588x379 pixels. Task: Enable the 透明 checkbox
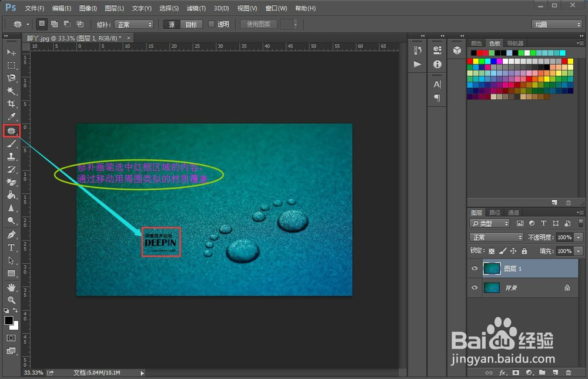[212, 24]
